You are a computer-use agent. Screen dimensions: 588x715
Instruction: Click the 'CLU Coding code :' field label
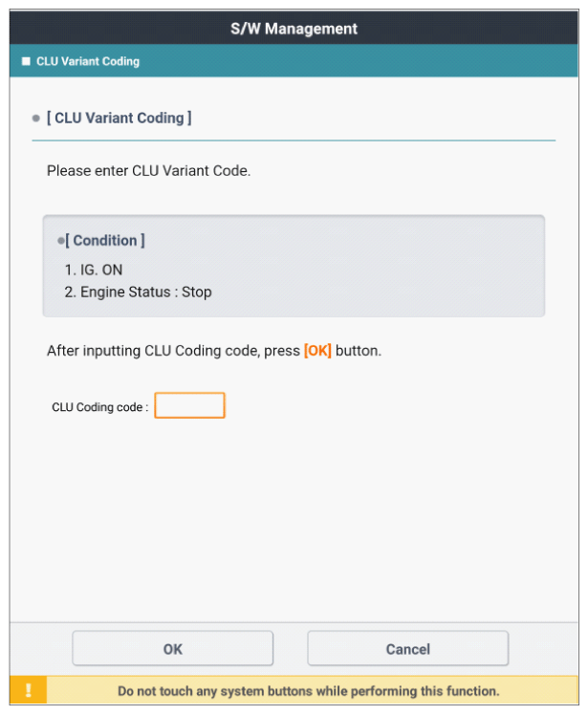coord(99,406)
